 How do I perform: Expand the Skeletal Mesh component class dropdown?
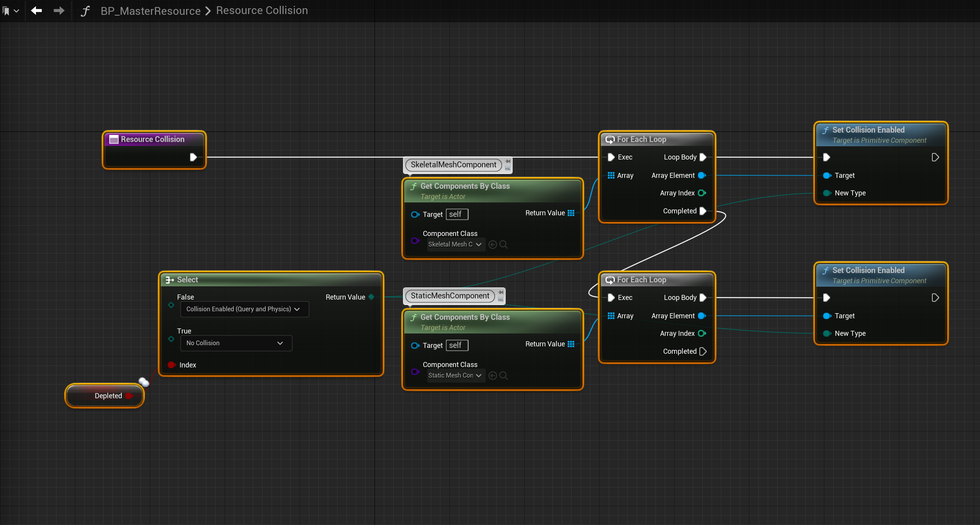[455, 245]
